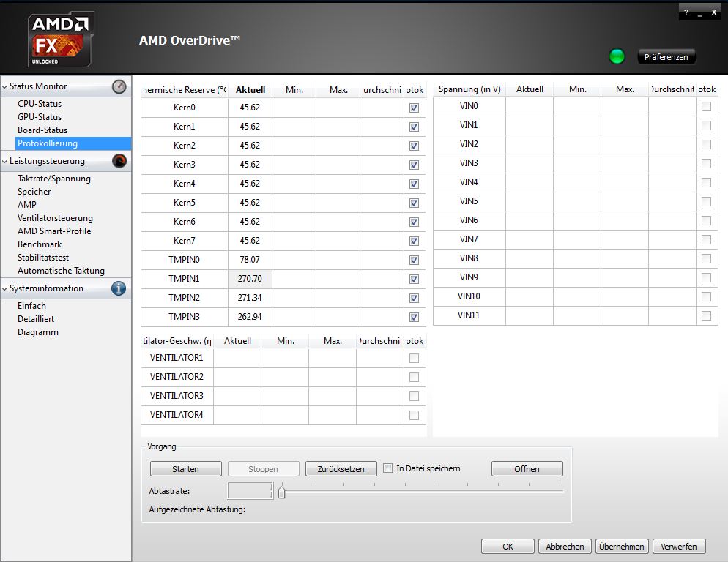Image resolution: width=728 pixels, height=562 pixels.
Task: Enable logging for VIN5
Action: (706, 201)
